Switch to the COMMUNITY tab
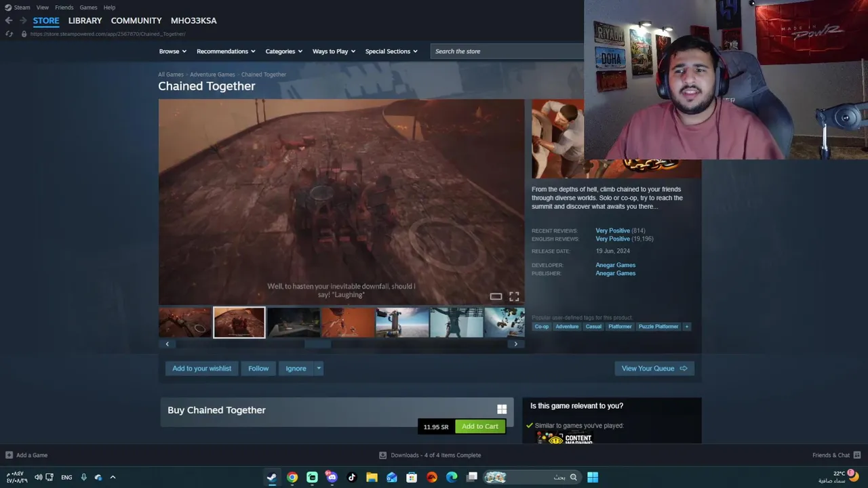868x488 pixels. (x=136, y=20)
